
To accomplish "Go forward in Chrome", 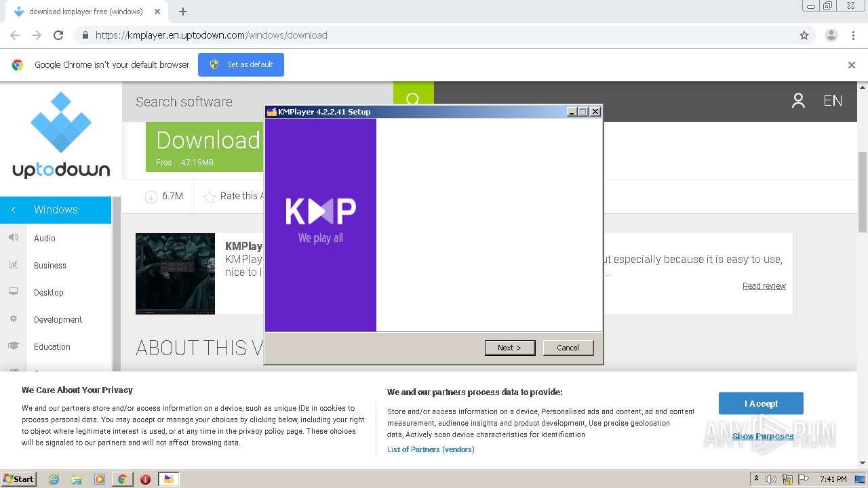I will pos(37,35).
